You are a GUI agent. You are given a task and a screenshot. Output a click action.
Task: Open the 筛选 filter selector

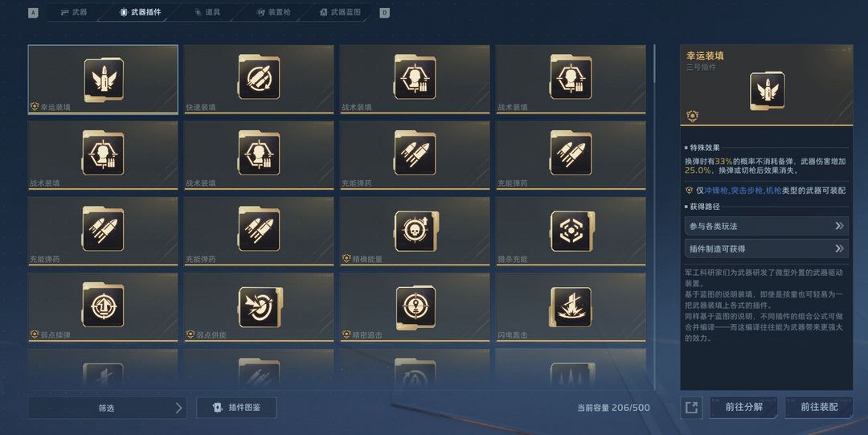coord(108,408)
